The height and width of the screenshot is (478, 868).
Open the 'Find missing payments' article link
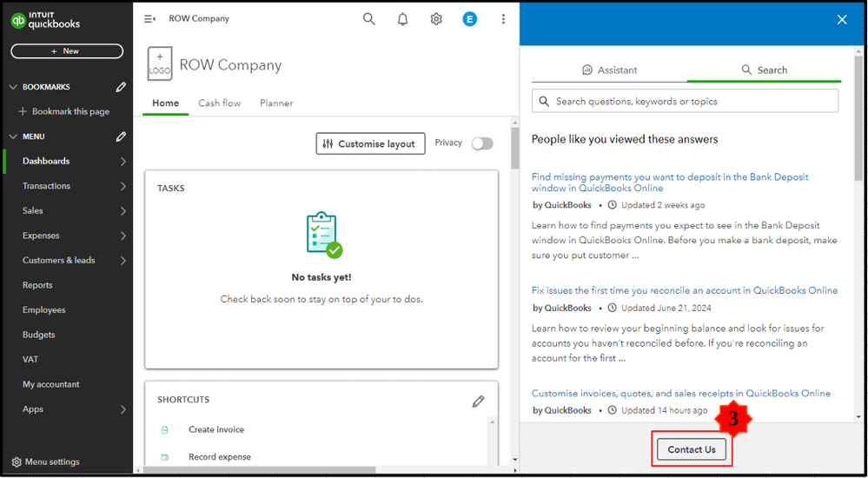pyautogui.click(x=670, y=183)
